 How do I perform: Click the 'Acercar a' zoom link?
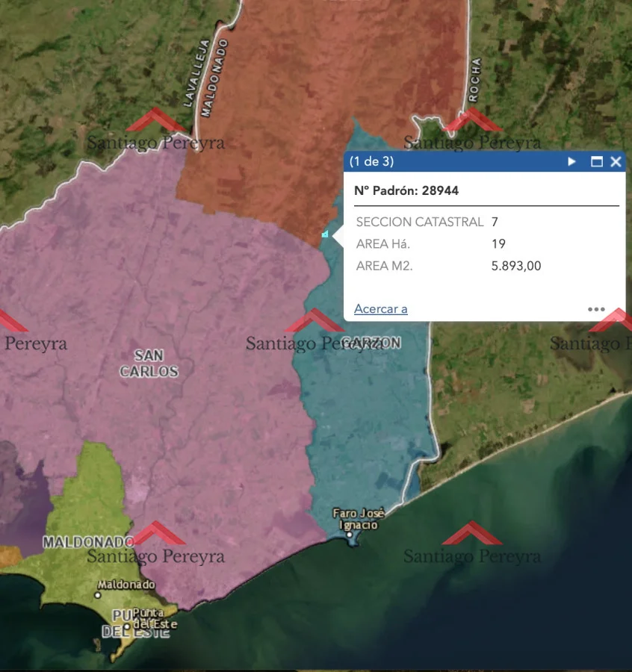(x=381, y=309)
